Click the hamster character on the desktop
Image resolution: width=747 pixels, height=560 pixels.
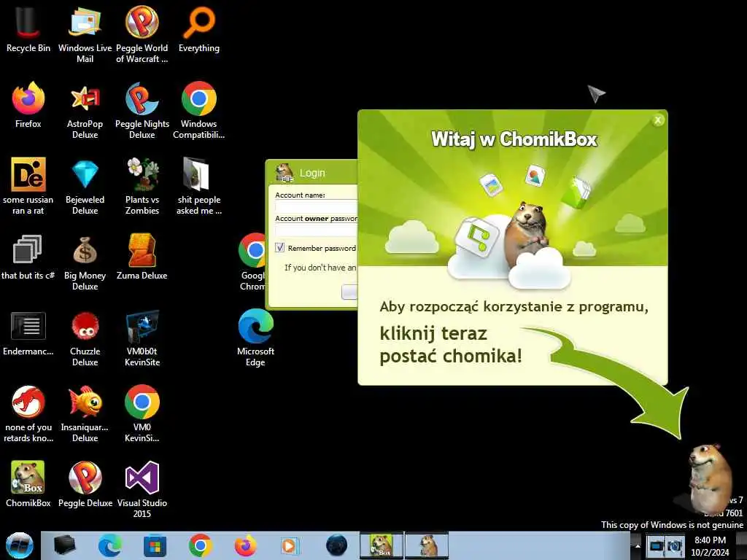(710, 478)
